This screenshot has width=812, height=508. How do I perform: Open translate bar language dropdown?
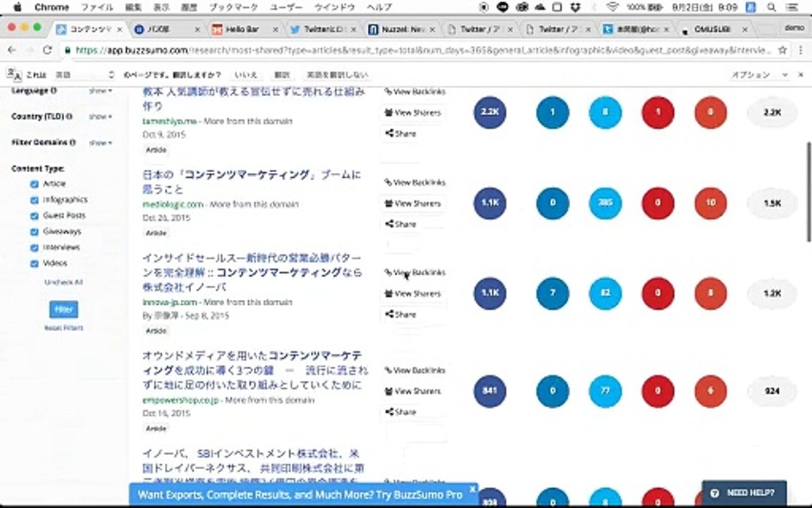[84, 75]
